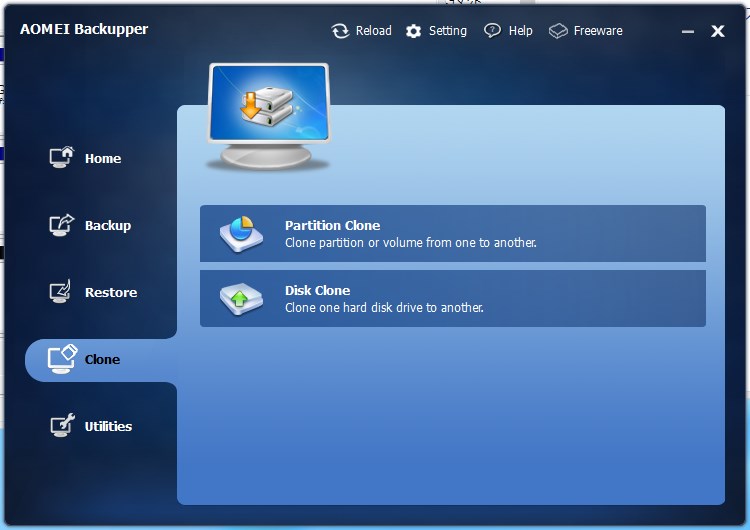
Task: Go to the Restore tab label
Action: click(x=111, y=292)
